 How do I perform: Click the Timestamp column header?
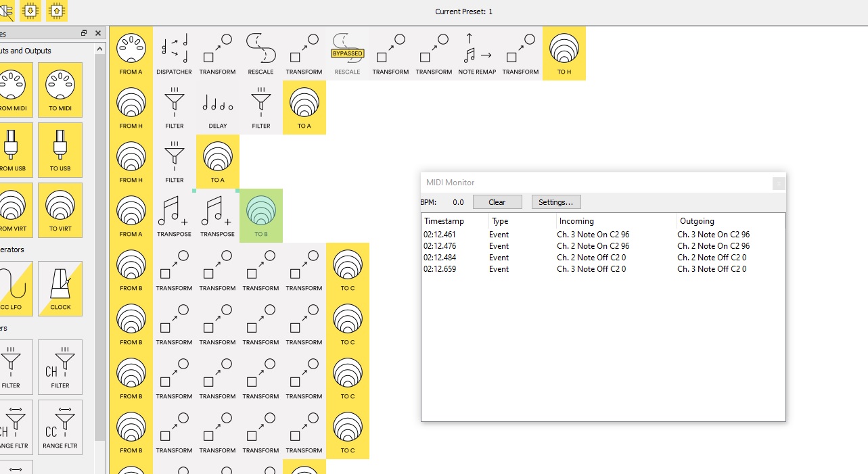pyautogui.click(x=455, y=221)
